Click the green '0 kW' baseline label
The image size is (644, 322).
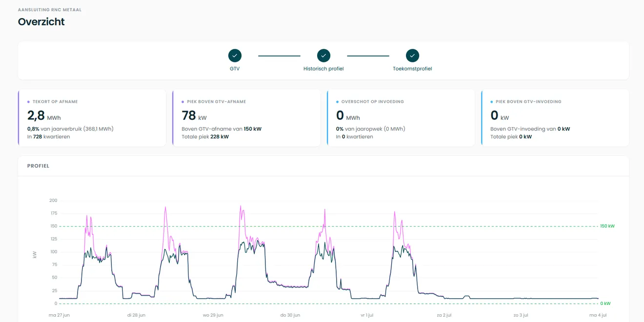click(x=605, y=303)
